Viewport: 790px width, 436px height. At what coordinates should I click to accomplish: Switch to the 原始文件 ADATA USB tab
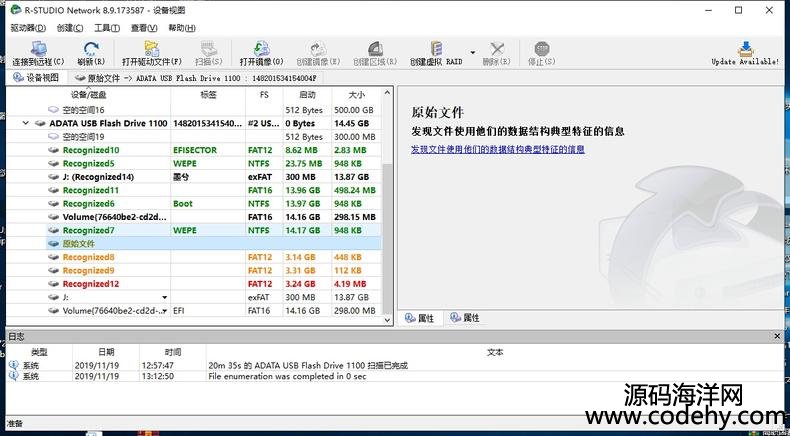(x=195, y=78)
